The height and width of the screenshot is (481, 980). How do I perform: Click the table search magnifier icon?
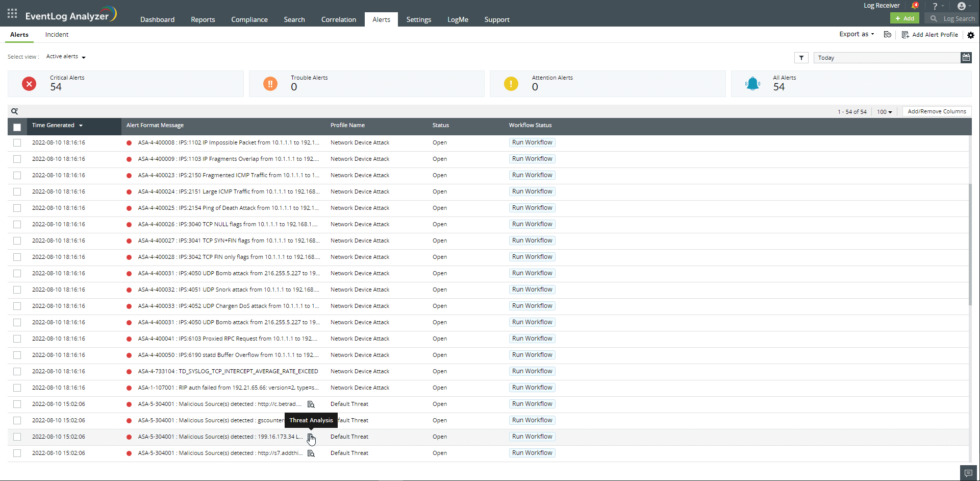click(x=15, y=111)
